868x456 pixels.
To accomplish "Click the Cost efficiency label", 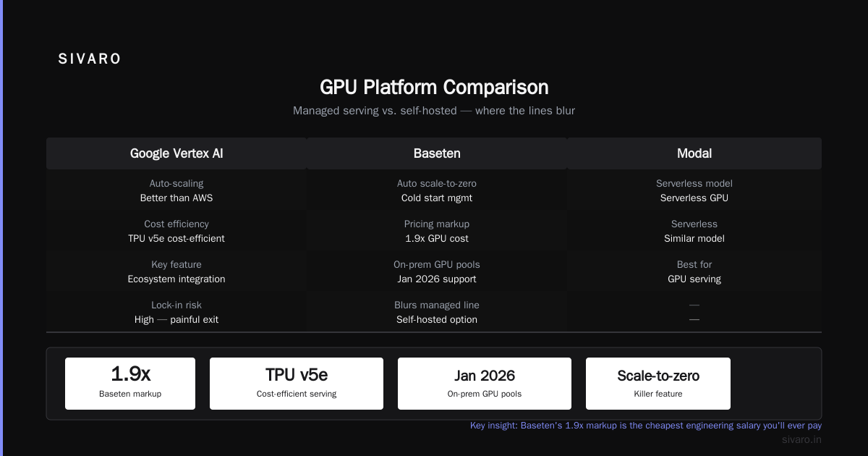I will tap(176, 224).
